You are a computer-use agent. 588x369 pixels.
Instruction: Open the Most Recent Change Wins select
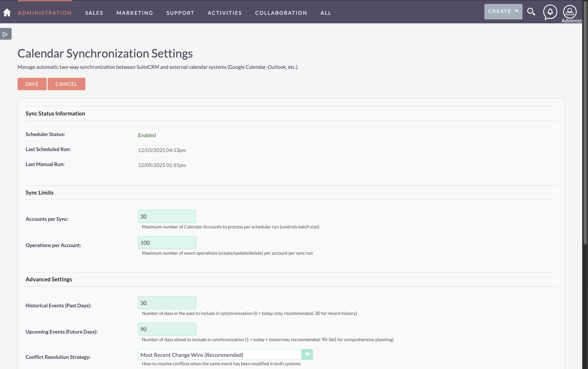click(x=220, y=355)
